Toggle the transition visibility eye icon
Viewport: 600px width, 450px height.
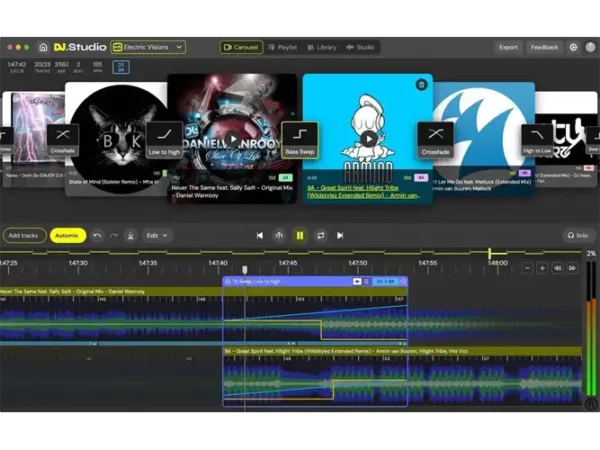[357, 282]
